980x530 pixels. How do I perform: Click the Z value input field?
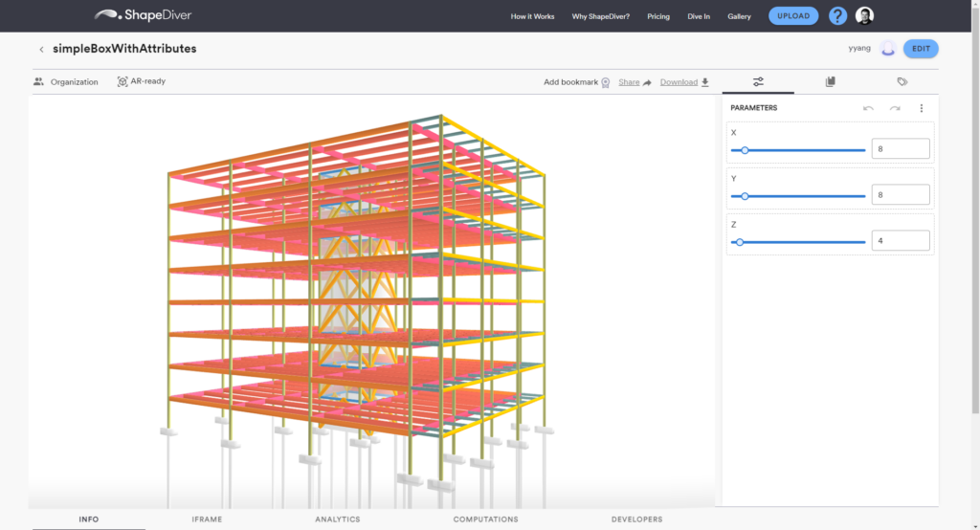pyautogui.click(x=900, y=241)
